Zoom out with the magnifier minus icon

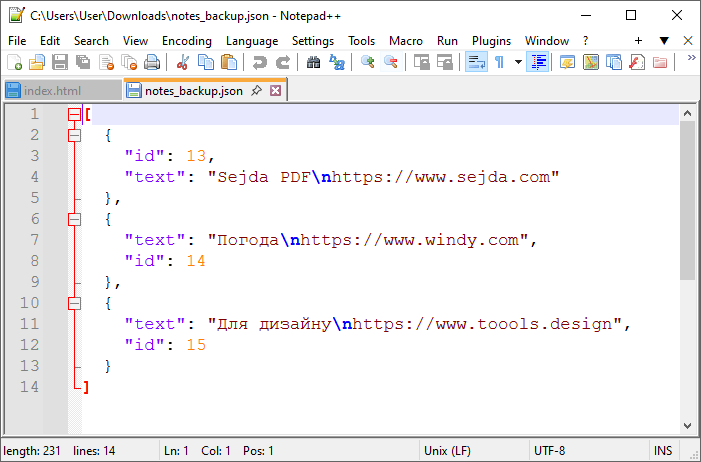pos(391,62)
